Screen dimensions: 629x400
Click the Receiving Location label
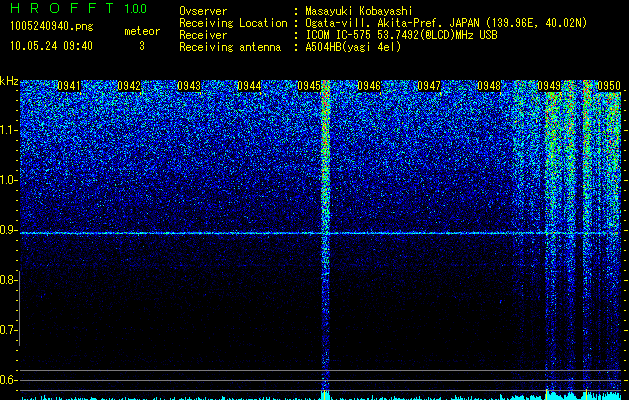tap(233, 23)
